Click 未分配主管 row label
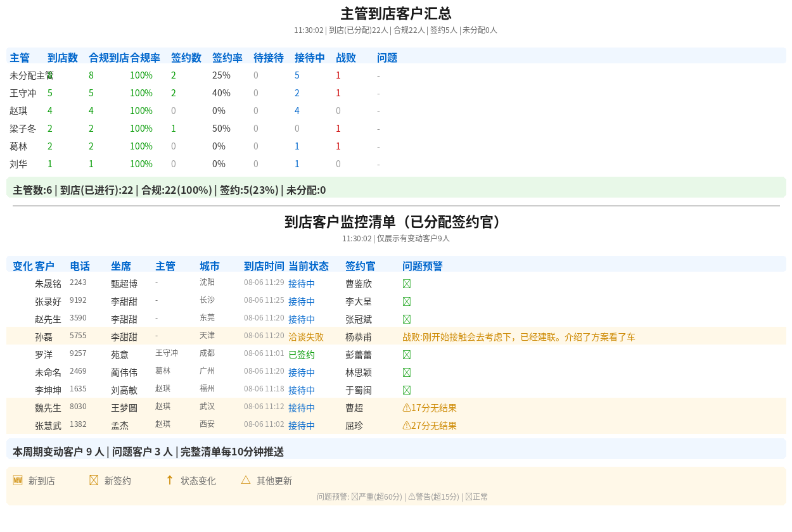 point(32,75)
